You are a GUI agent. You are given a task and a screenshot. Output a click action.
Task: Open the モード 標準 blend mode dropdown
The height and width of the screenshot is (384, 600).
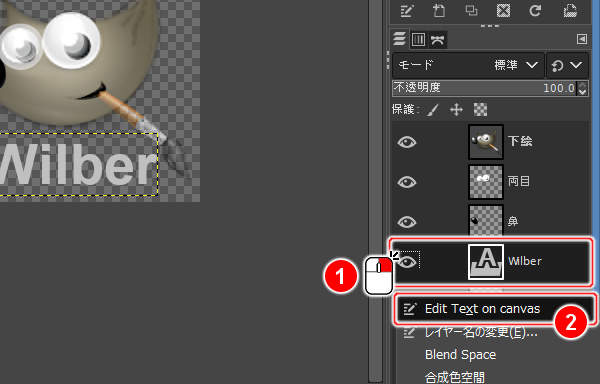[468, 65]
